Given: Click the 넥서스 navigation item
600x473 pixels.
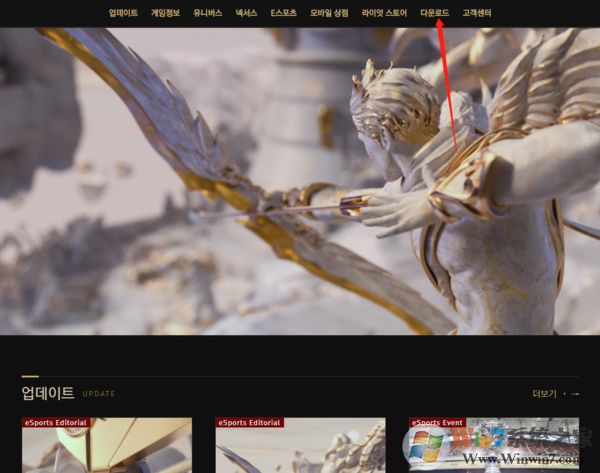Looking at the screenshot, I should pos(246,13).
